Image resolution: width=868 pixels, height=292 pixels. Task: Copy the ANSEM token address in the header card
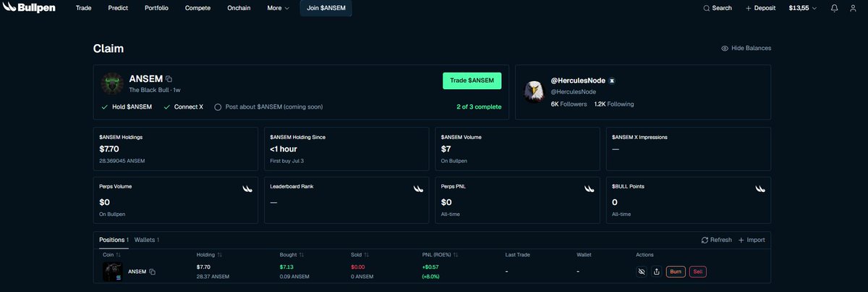point(169,78)
